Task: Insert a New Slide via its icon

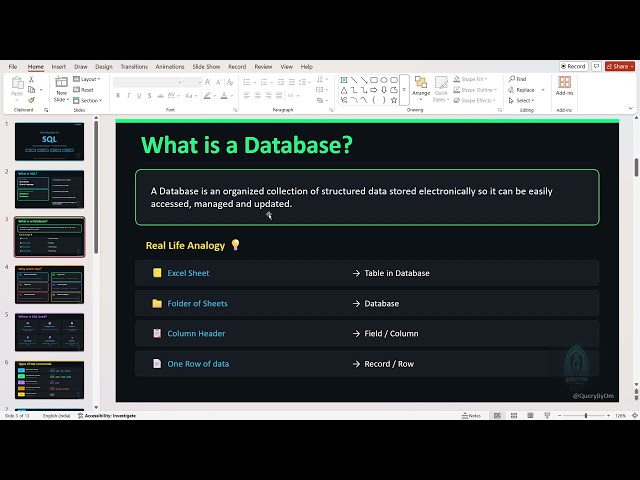Action: pos(61,82)
